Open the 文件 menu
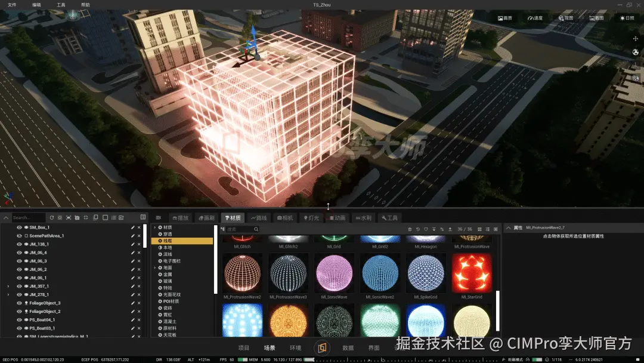 12,5
